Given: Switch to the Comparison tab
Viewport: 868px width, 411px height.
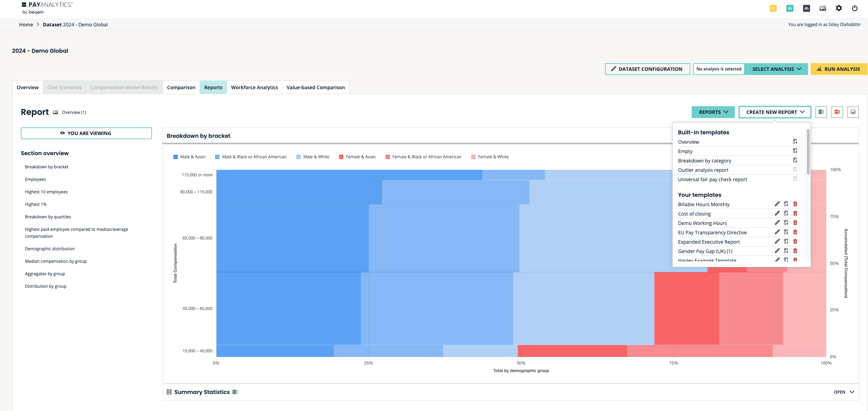Looking at the screenshot, I should click(181, 87).
